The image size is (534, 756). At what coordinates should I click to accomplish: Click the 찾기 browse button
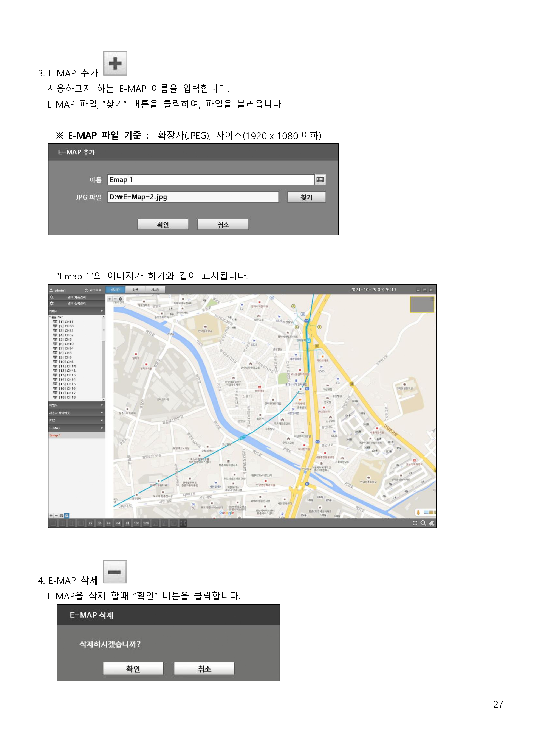pos(306,197)
